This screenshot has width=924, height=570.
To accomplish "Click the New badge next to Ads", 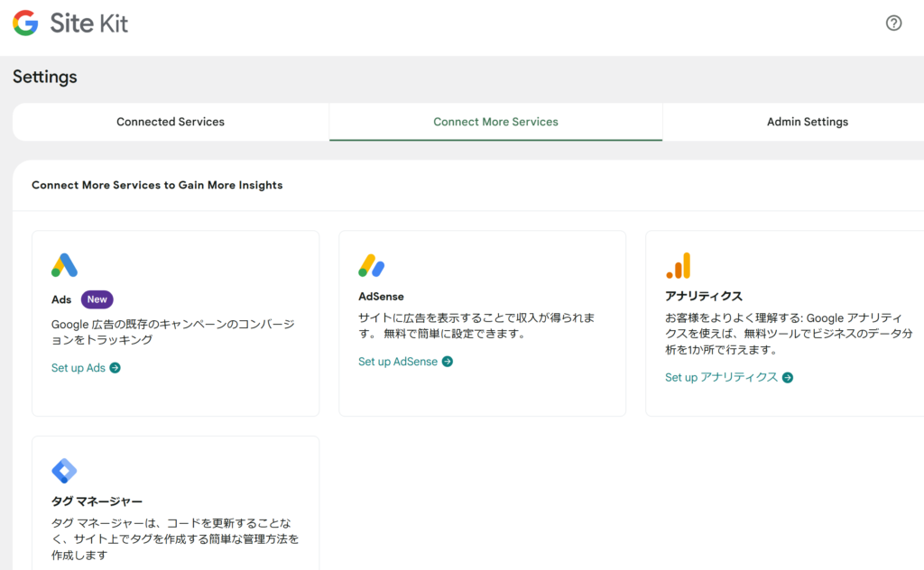I will (x=97, y=299).
